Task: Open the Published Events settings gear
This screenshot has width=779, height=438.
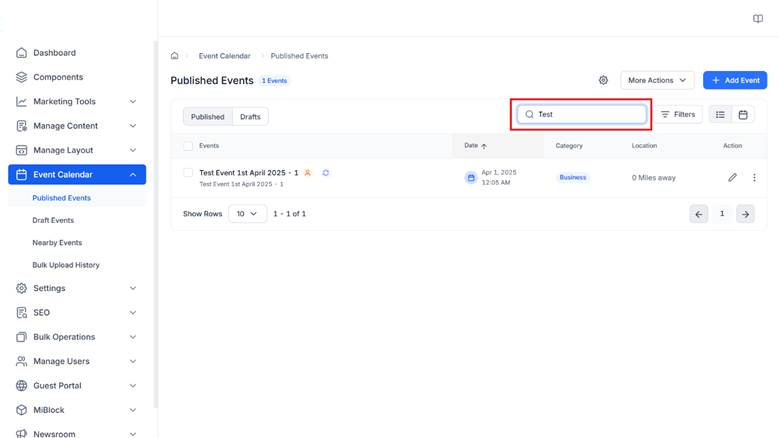Action: pos(603,80)
